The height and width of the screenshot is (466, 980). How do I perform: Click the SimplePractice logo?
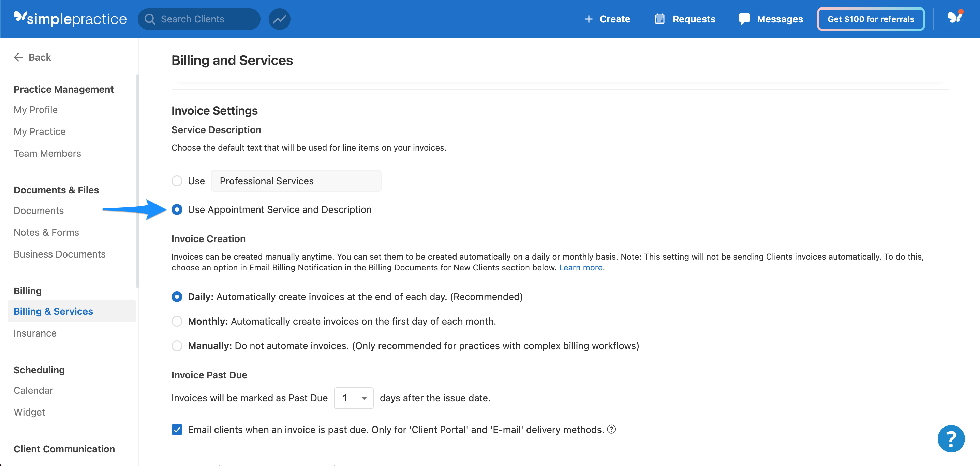[70, 19]
